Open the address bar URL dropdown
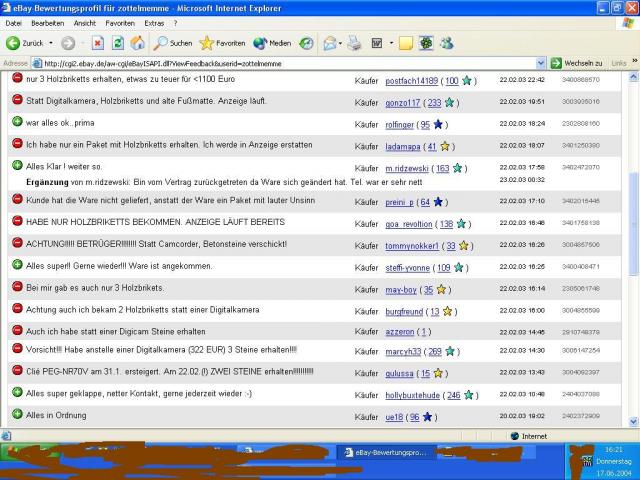This screenshot has width=640, height=480. 540,63
